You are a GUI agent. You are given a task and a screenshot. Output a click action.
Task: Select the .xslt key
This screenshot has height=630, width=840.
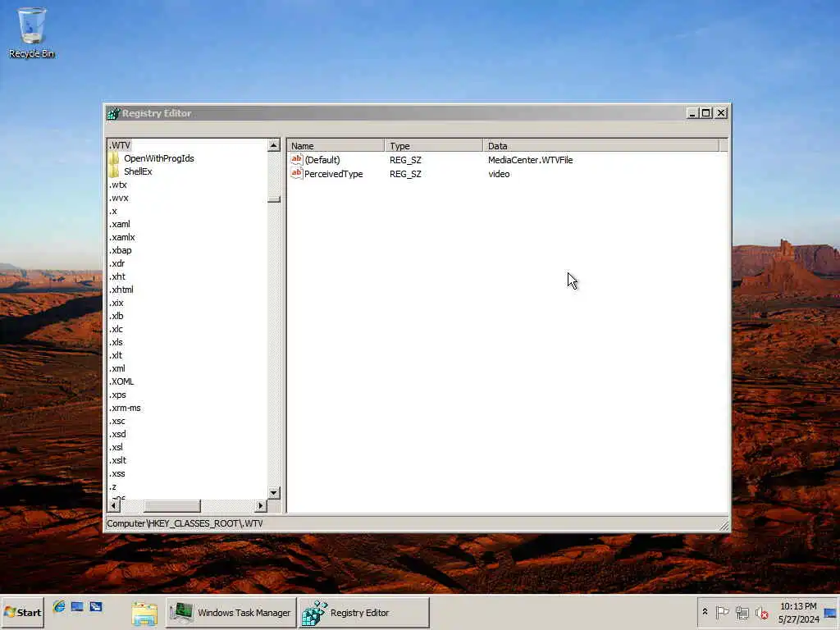point(118,460)
